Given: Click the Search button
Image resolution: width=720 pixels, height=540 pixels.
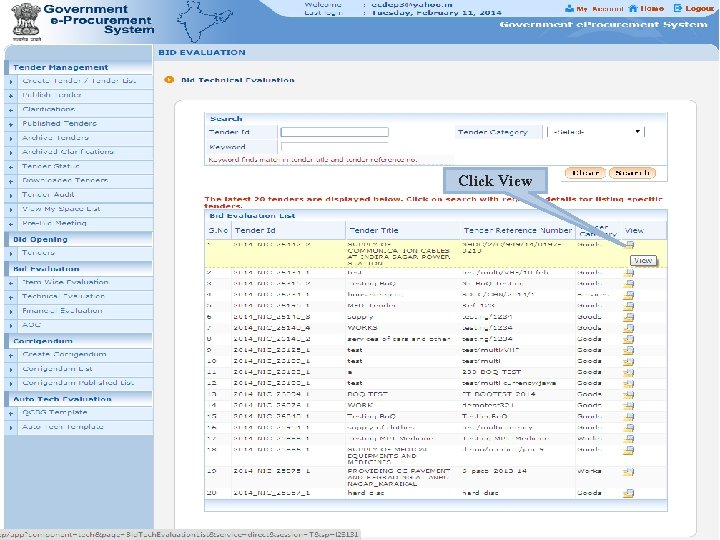Looking at the screenshot, I should pos(632,173).
